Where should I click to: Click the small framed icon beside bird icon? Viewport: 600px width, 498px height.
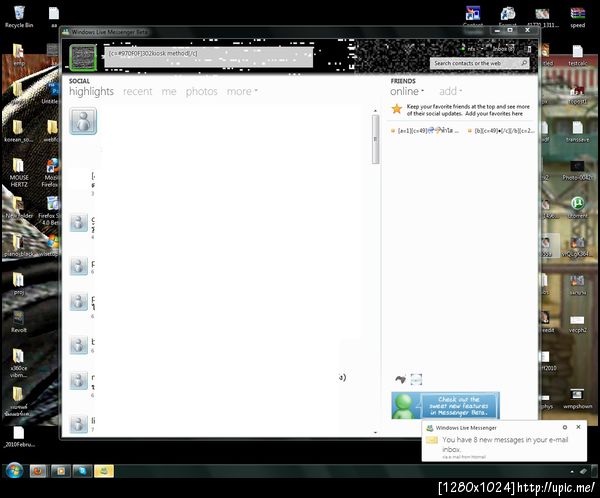coord(416,379)
